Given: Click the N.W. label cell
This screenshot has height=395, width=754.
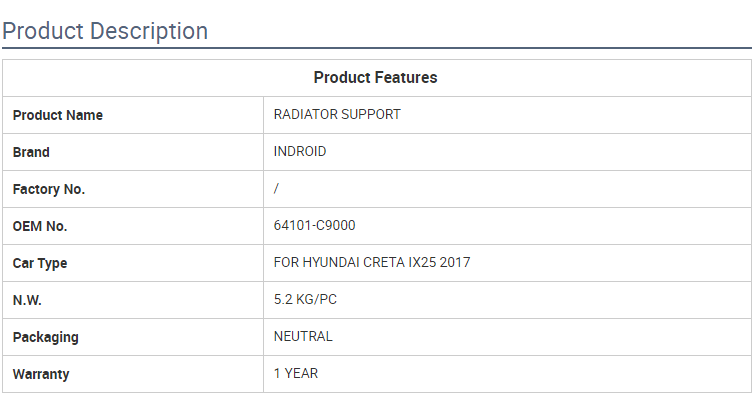Looking at the screenshot, I should pyautogui.click(x=133, y=300).
